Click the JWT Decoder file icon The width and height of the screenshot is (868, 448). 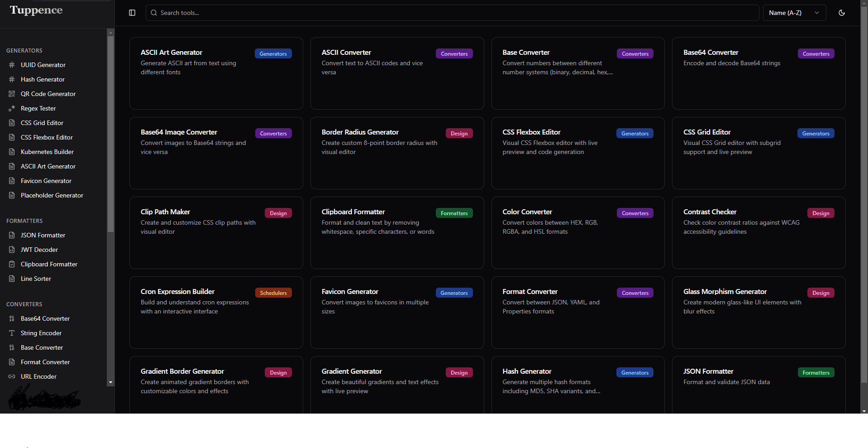12,250
